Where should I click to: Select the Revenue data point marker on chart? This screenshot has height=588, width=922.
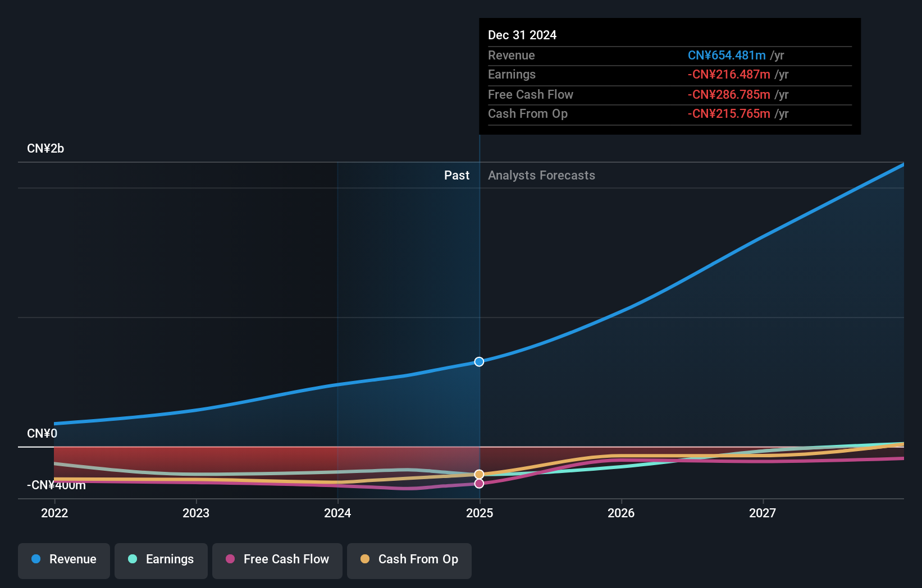click(479, 362)
